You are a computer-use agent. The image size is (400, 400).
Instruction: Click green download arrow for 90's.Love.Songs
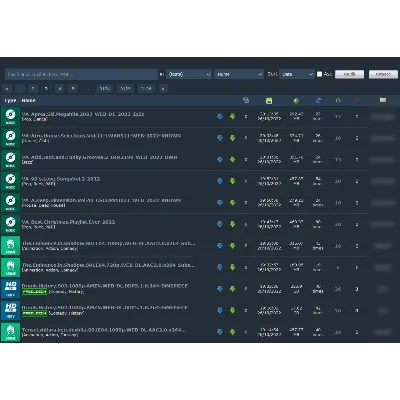pos(232,181)
